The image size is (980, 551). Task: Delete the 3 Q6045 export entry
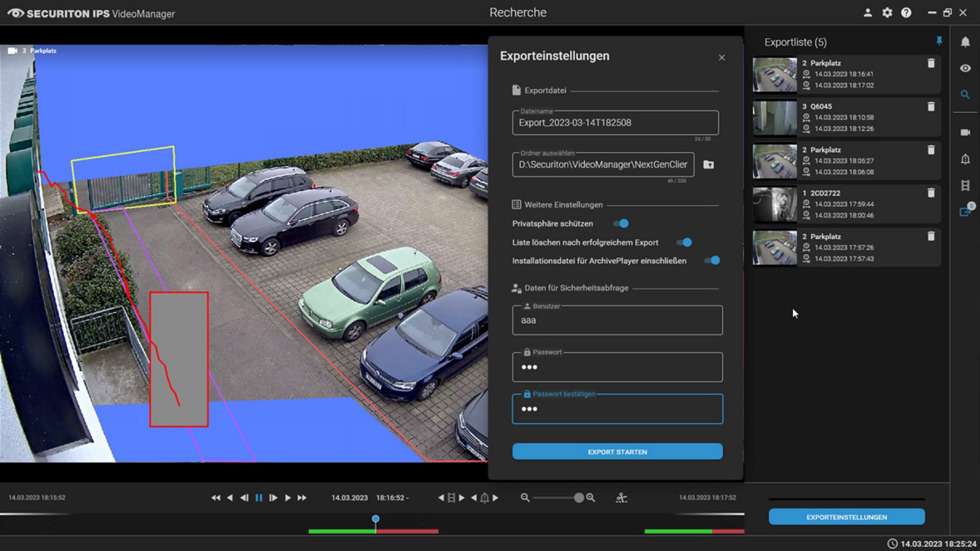(931, 106)
